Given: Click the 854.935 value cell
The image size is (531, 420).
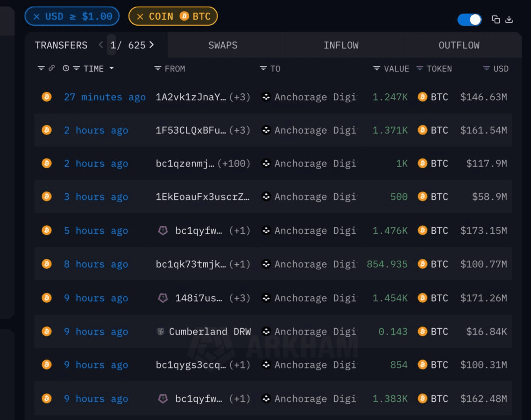Looking at the screenshot, I should tap(387, 264).
